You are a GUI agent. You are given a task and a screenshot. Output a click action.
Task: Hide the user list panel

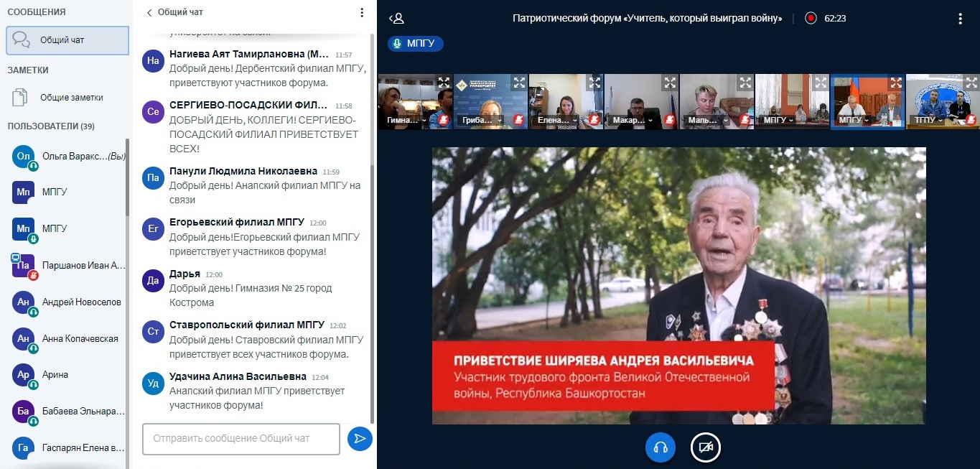[396, 19]
